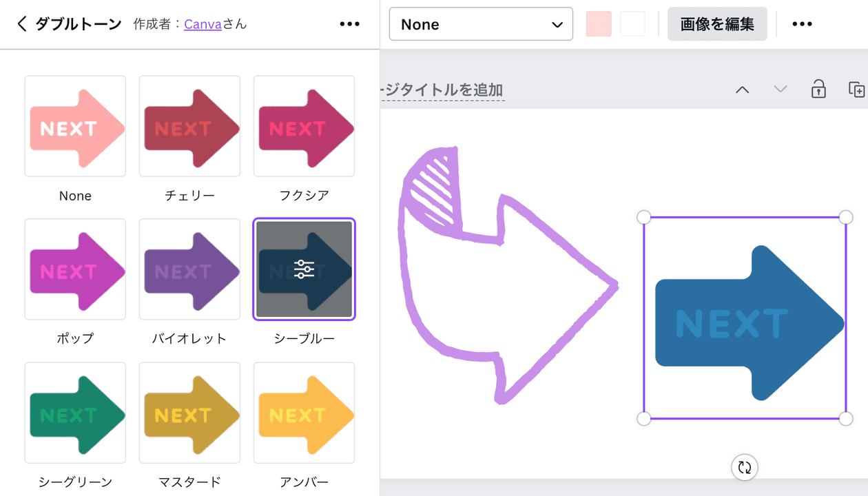This screenshot has width=868, height=496.
Task: Click the back arrow next to ダブルトーン
Action: coord(21,23)
